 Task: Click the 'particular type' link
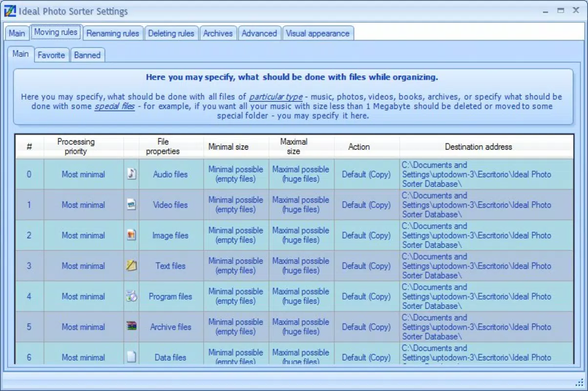pos(276,97)
